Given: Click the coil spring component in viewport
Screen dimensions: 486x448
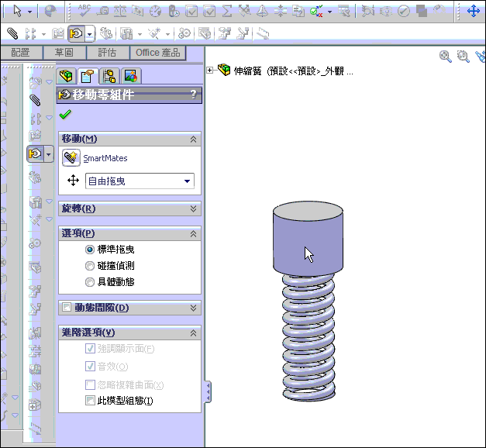Looking at the screenshot, I should coord(308,338).
